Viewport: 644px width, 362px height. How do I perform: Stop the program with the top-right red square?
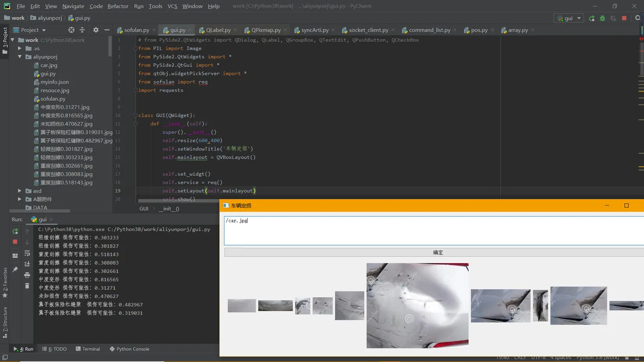624,18
